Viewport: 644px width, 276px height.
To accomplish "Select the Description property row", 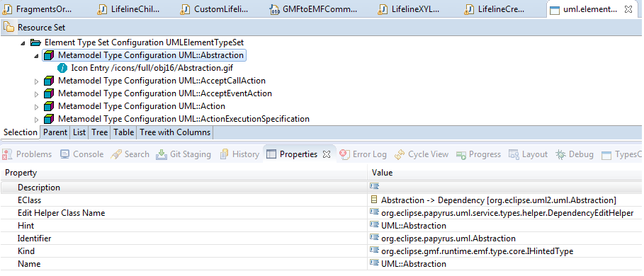I will tap(322, 188).
